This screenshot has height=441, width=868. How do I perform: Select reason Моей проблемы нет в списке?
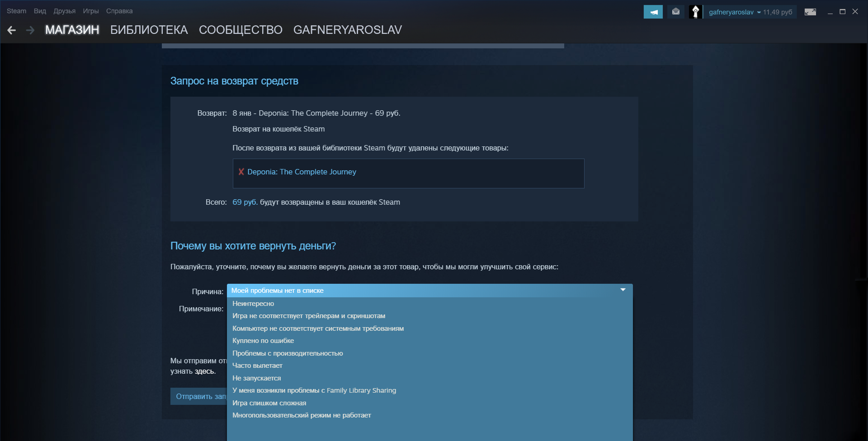coord(429,291)
